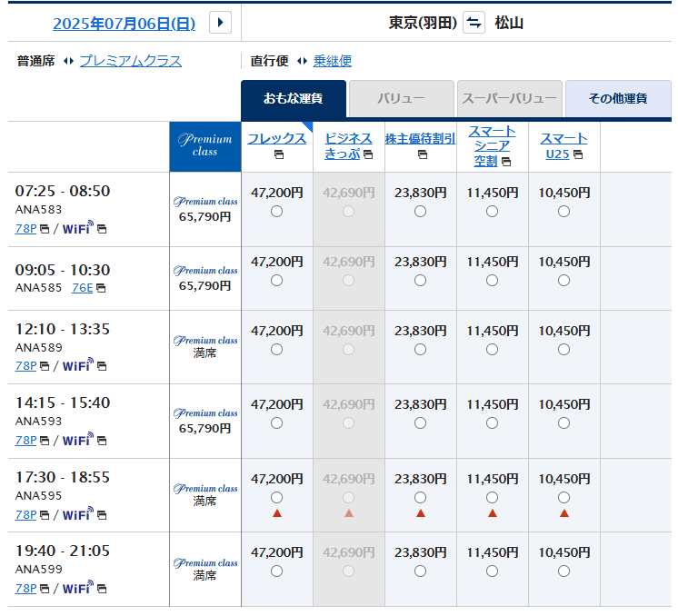Click red warning triangle under ANA595 株主優待割引 fare
The image size is (678, 616).
point(421,513)
